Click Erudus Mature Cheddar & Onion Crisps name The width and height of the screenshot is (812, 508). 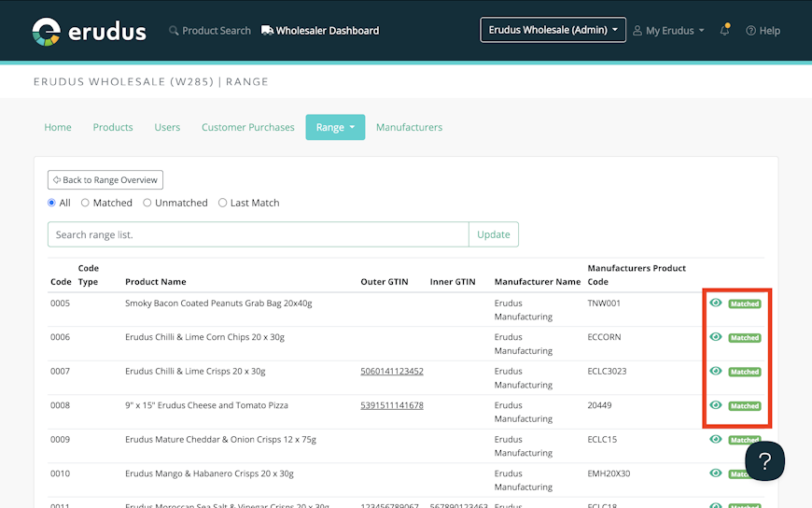pyautogui.click(x=220, y=440)
